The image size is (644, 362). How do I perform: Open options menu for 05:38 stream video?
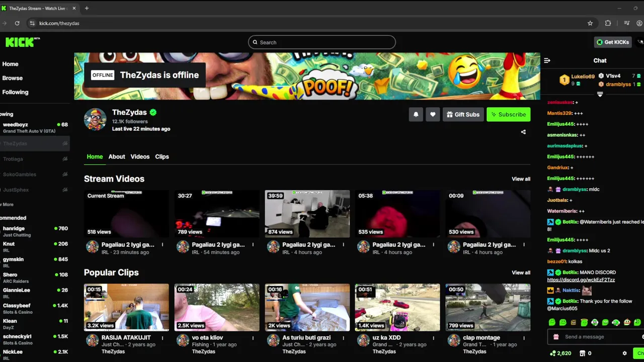click(x=434, y=245)
